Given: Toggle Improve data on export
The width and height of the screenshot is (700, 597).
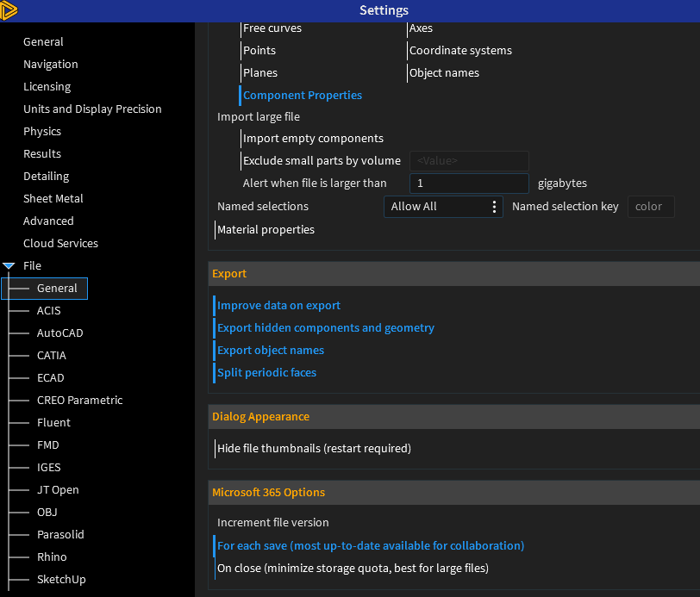Looking at the screenshot, I should point(278,306).
